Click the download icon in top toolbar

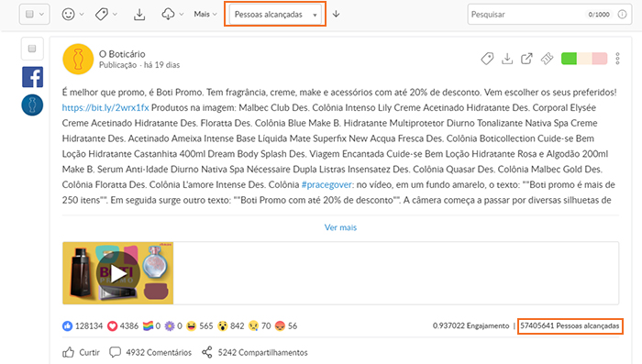(x=139, y=15)
